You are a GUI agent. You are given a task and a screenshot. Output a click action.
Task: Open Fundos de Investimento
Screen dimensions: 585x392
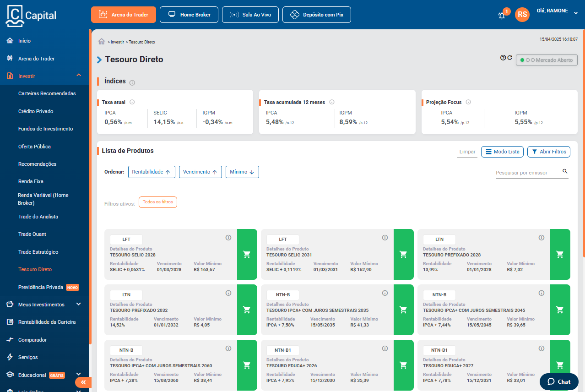(46, 129)
